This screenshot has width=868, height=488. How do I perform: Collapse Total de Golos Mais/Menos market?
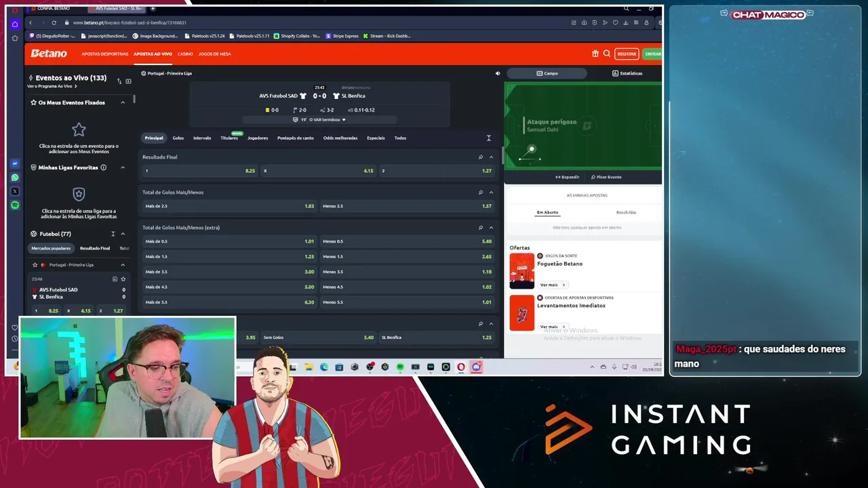(491, 192)
